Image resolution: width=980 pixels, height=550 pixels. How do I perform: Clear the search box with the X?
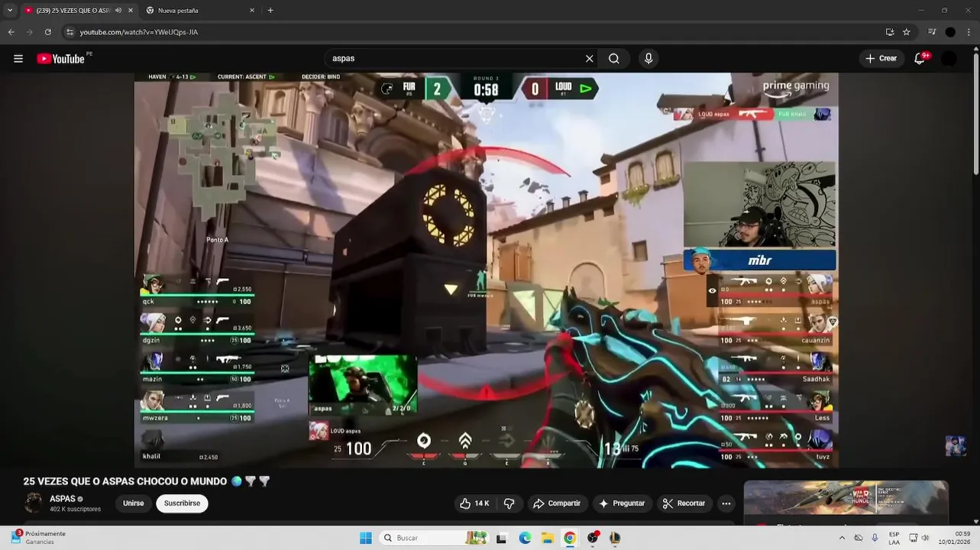point(590,59)
